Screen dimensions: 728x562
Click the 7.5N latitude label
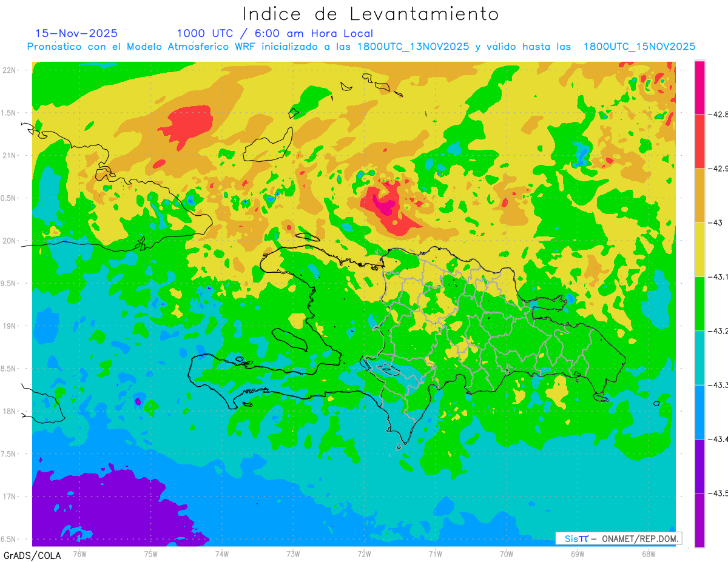point(8,454)
